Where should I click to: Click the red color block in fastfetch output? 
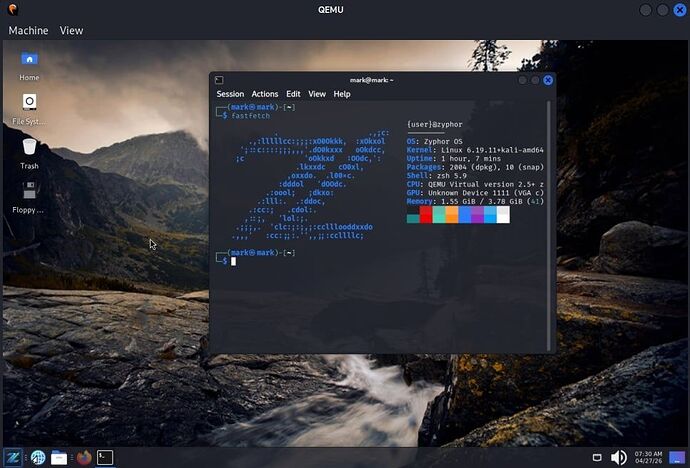tap(426, 215)
